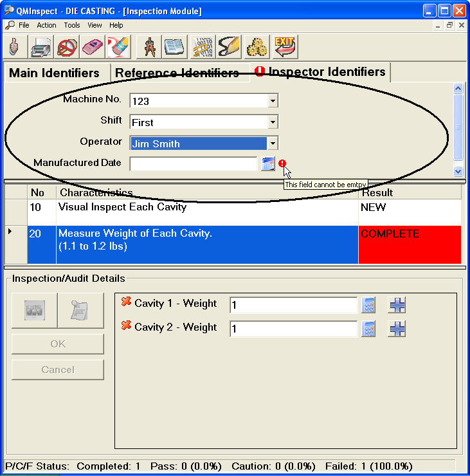Click the gold gears toolbar icon
This screenshot has width=470, height=476.
coord(257,46)
